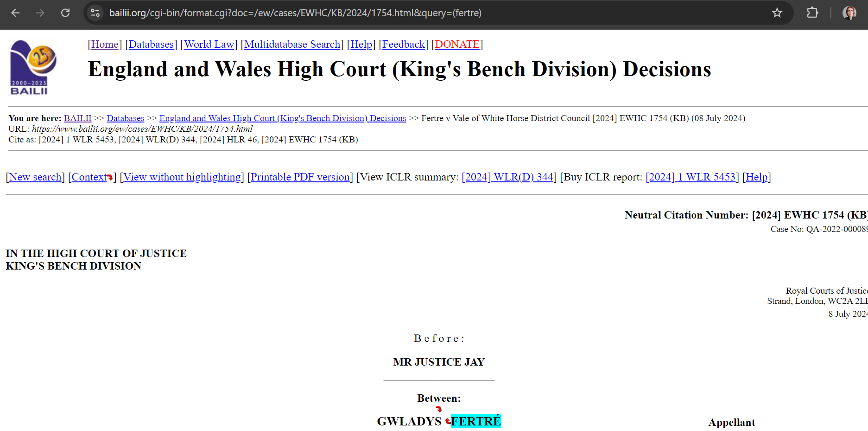The height and width of the screenshot is (431, 868).
Task: Open the user profile avatar
Action: (x=849, y=13)
